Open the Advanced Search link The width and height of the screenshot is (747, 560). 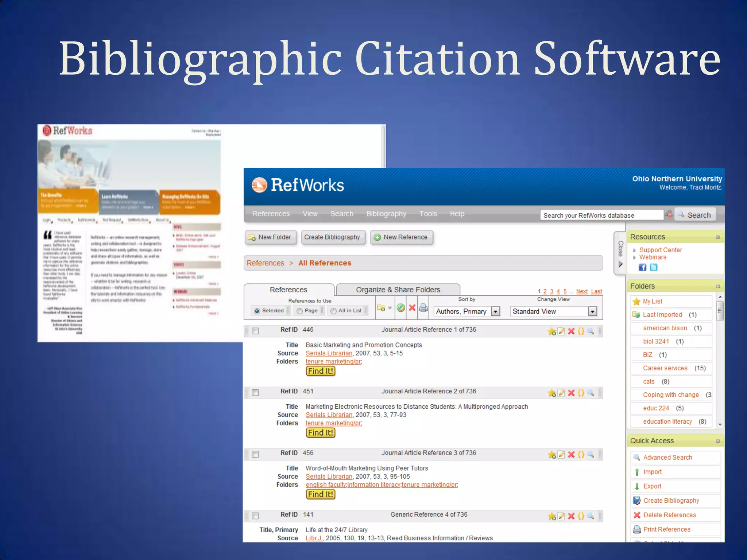pyautogui.click(x=667, y=458)
